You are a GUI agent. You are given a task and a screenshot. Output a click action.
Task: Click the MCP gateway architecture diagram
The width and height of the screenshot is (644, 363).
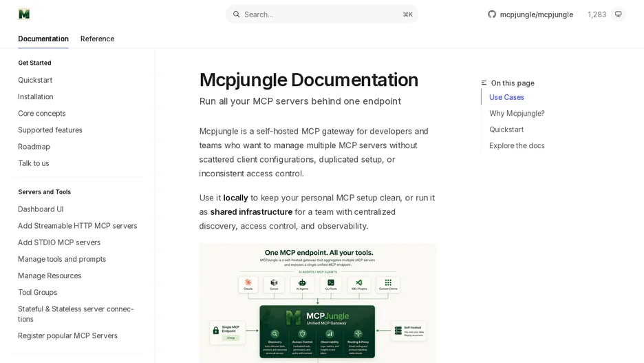coord(317,303)
